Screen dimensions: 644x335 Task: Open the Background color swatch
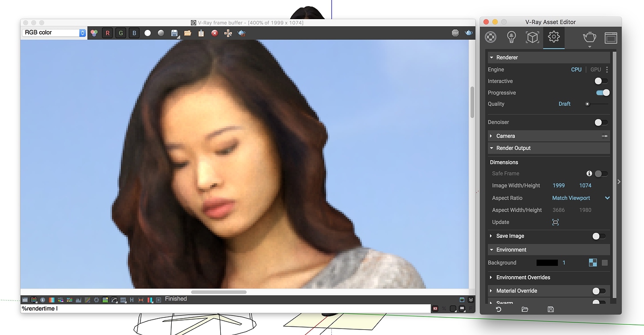tap(546, 262)
